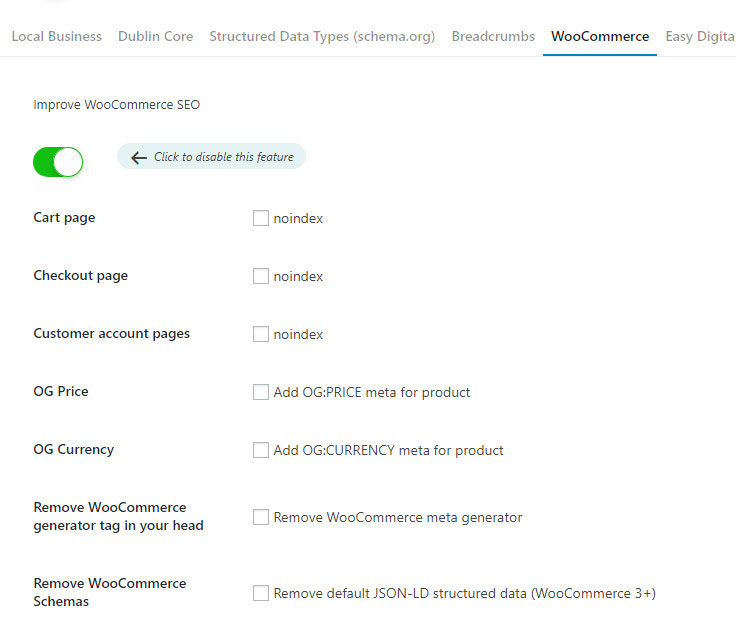Click the Cart page setting label
The width and height of the screenshot is (736, 634).
(x=64, y=218)
